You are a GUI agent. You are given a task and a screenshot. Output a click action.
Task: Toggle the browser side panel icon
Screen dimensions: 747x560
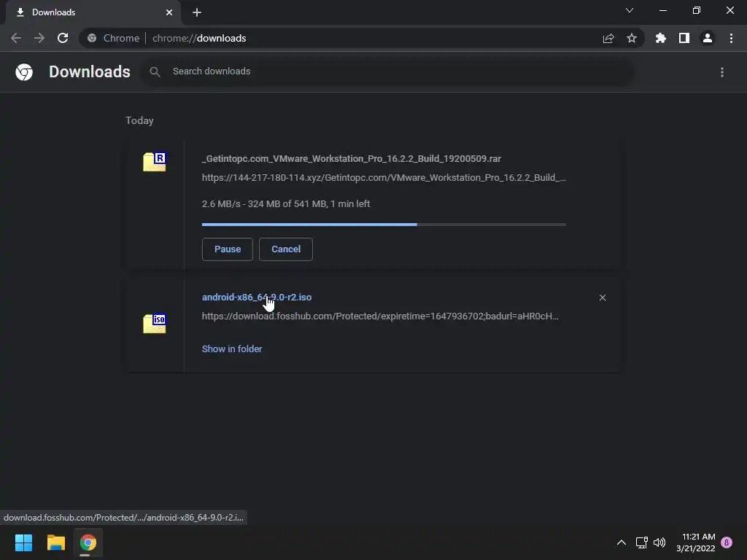click(684, 38)
